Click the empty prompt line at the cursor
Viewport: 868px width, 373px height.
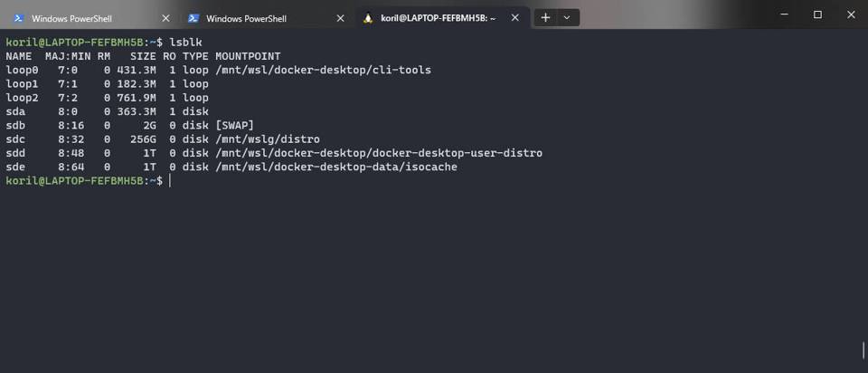coord(170,181)
